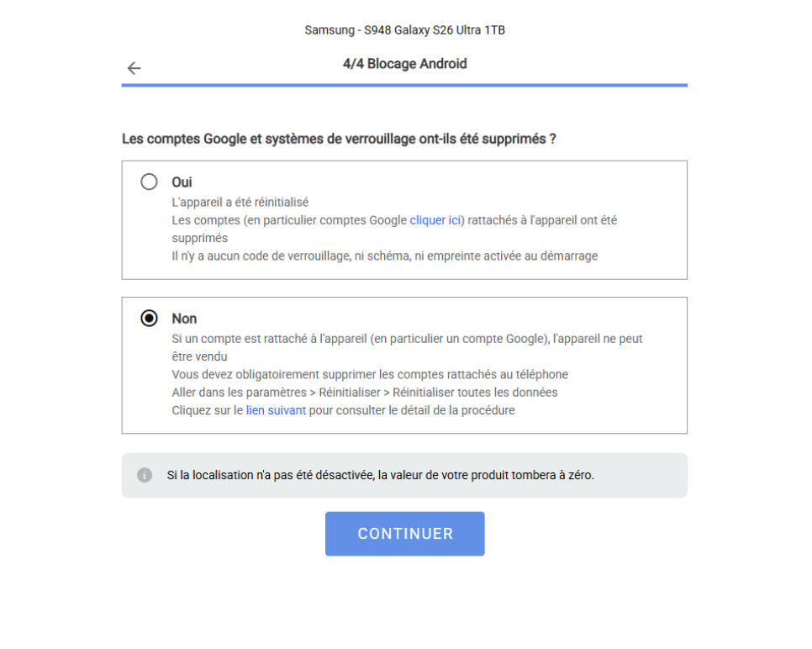The image size is (812, 649).
Task: Click the blue step progress bar
Action: point(404,85)
